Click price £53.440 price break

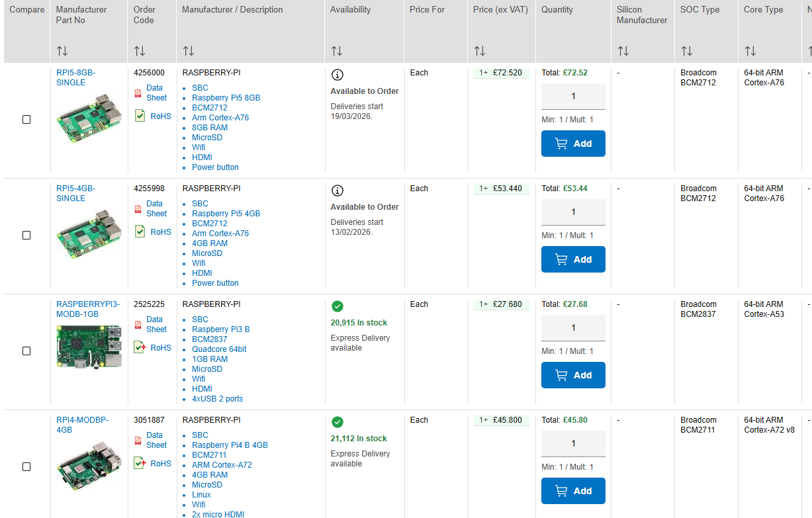pos(502,189)
